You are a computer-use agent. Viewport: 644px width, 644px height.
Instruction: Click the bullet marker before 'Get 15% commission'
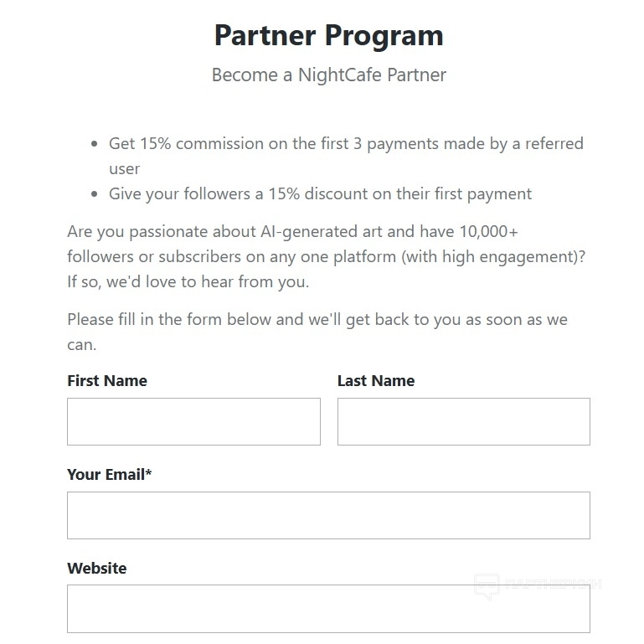pos(94,145)
